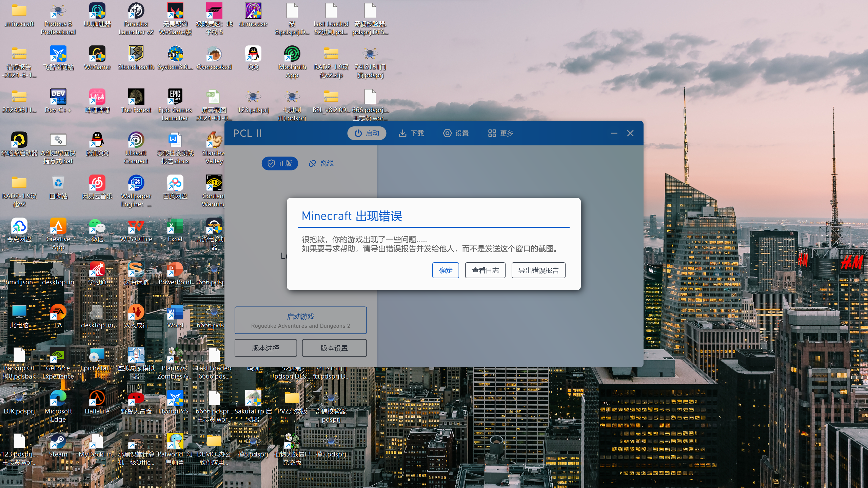Select the 腾讯QQ desktop icon

pos(97,144)
